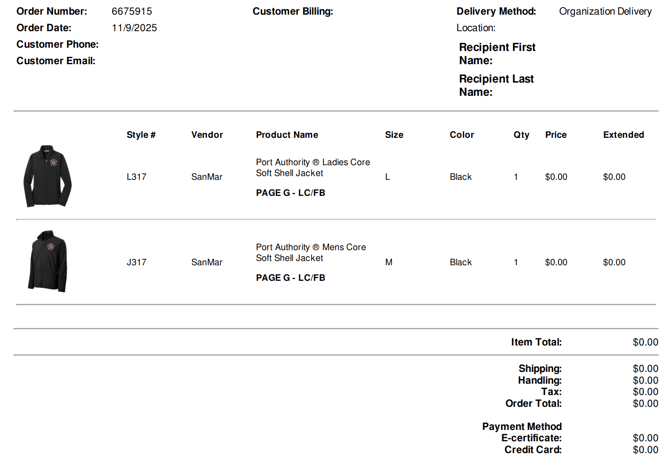Click the Extended column header

(623, 134)
